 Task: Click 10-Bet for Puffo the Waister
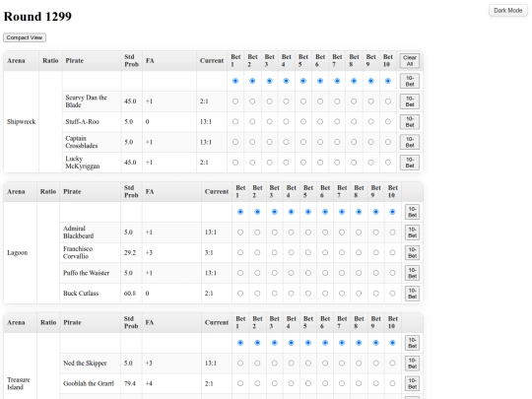click(x=412, y=273)
